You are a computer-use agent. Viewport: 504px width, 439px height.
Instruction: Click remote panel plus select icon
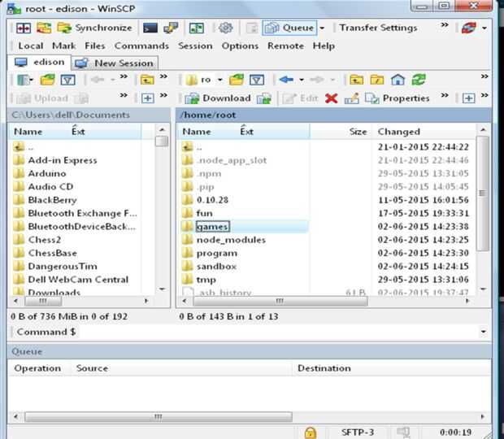[x=468, y=98]
